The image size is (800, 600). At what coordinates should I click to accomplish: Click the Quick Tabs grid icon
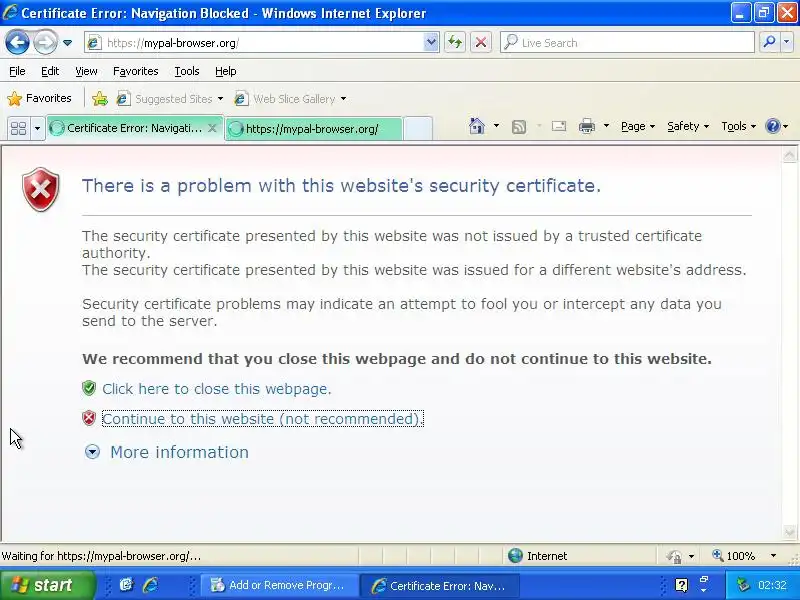[19, 128]
